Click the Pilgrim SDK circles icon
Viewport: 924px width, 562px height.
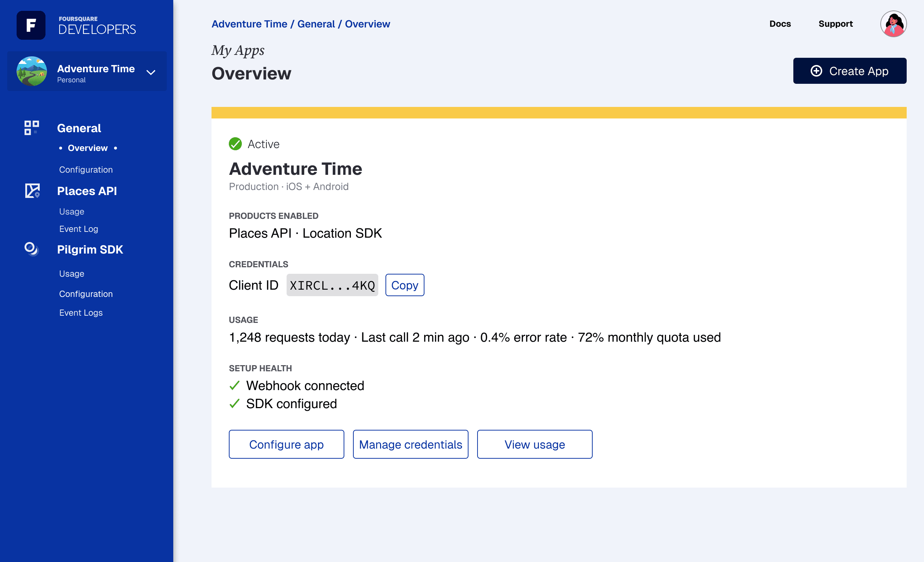[31, 249]
